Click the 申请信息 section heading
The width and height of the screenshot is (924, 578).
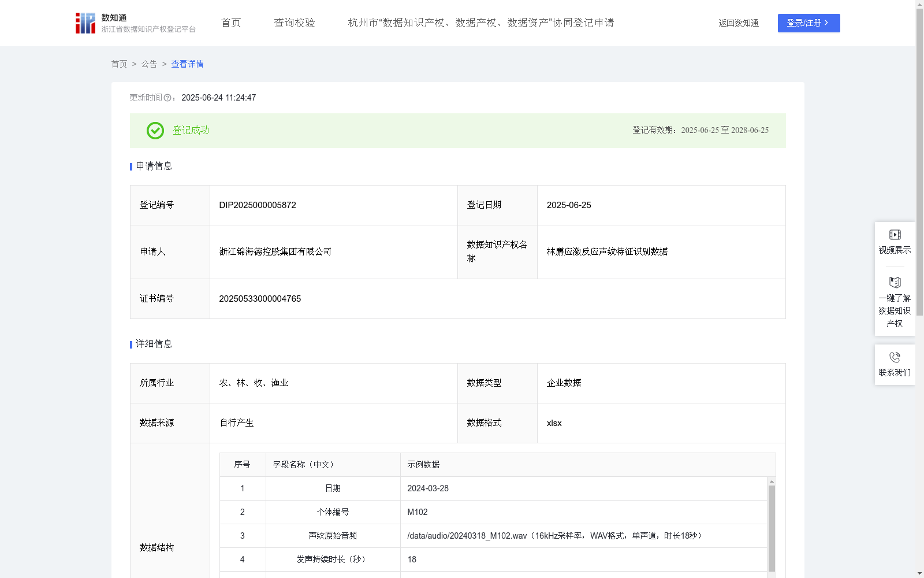click(154, 166)
